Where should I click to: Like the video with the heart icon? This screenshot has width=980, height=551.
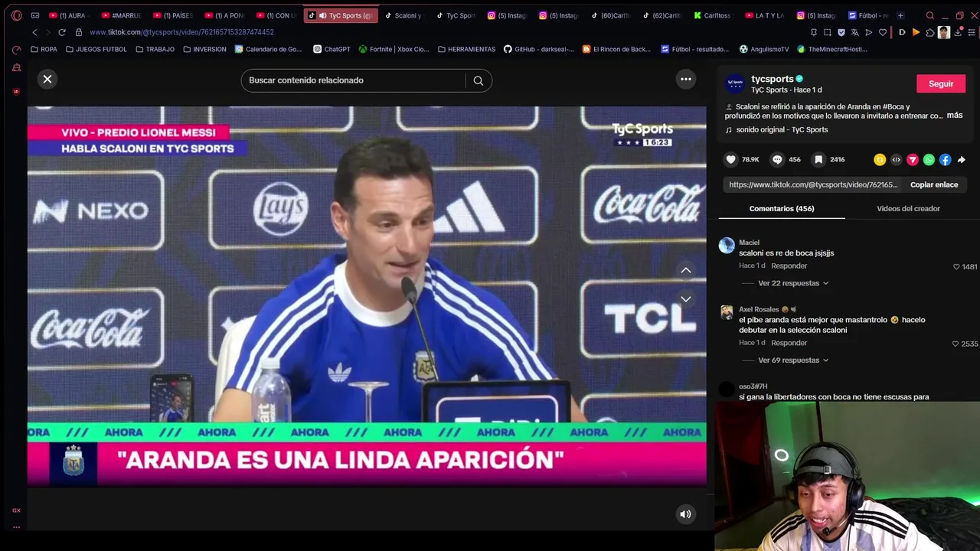(731, 159)
